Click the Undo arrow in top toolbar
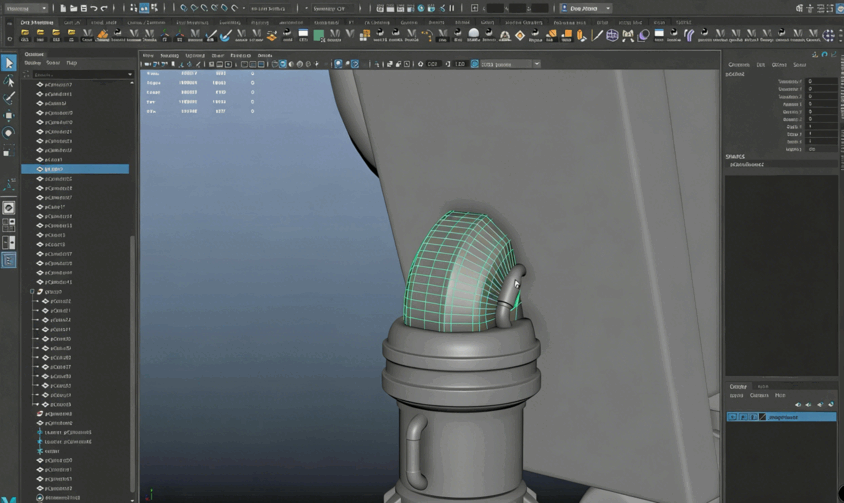The width and height of the screenshot is (844, 503). tap(94, 8)
